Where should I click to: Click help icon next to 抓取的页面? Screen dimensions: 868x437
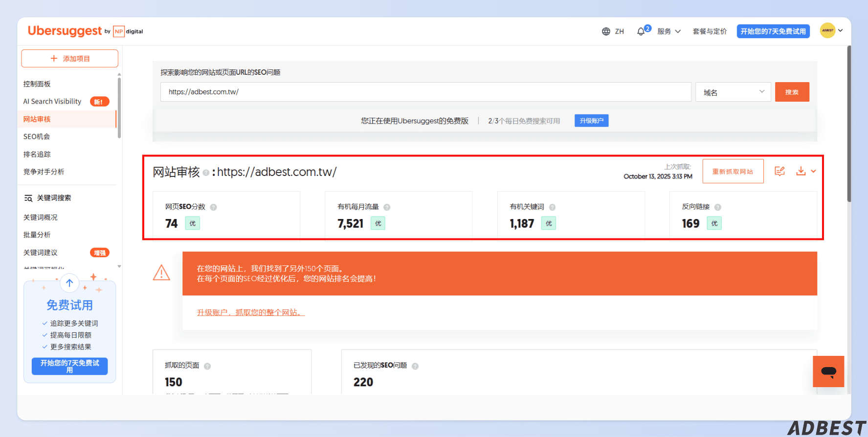click(207, 366)
